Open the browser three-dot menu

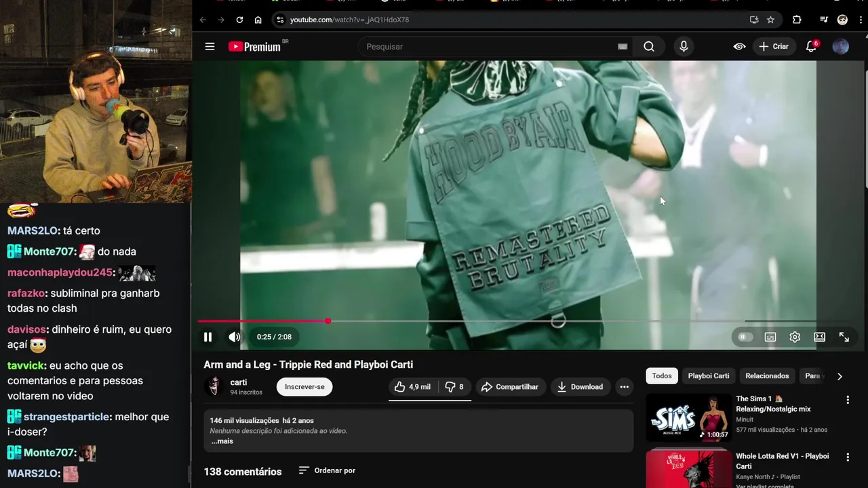point(860,20)
